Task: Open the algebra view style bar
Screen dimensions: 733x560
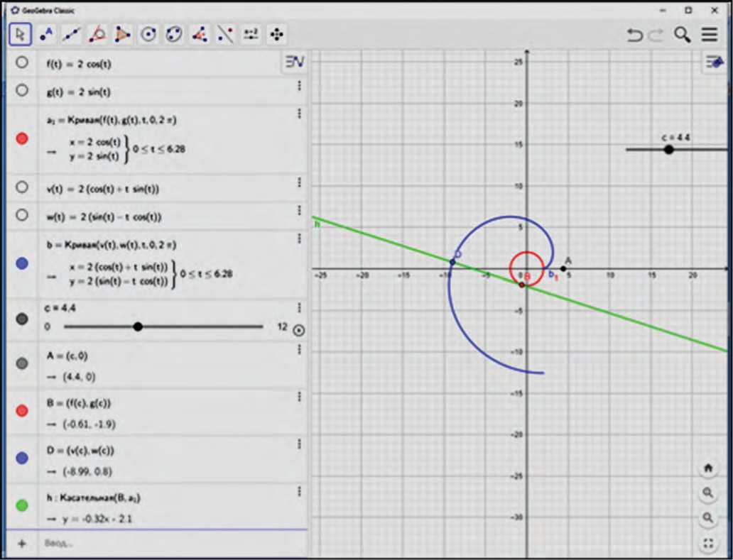Action: coord(295,62)
